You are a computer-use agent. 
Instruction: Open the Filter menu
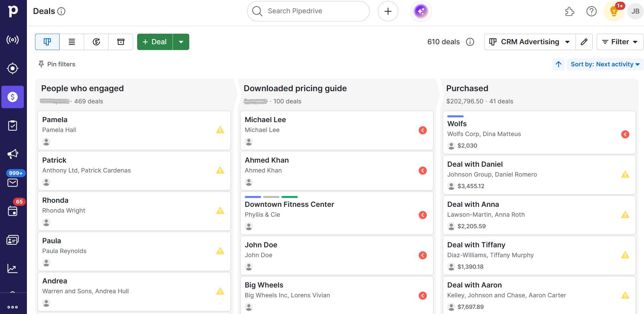coord(619,42)
